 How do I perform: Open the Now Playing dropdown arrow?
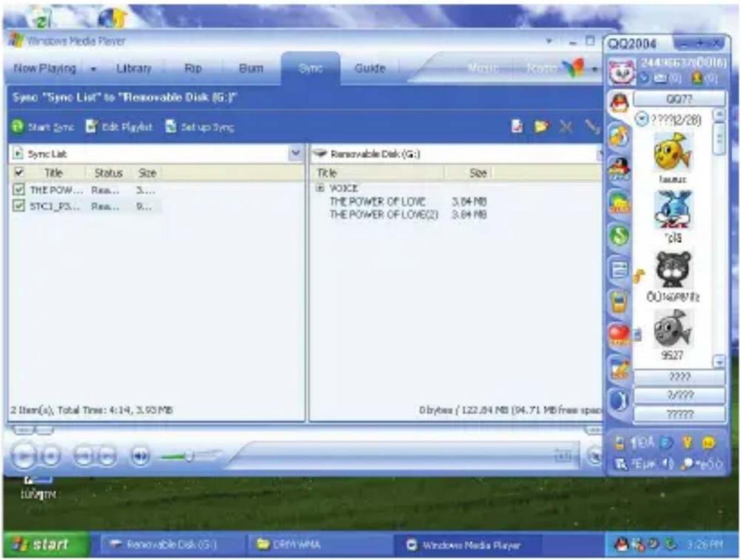[93, 69]
